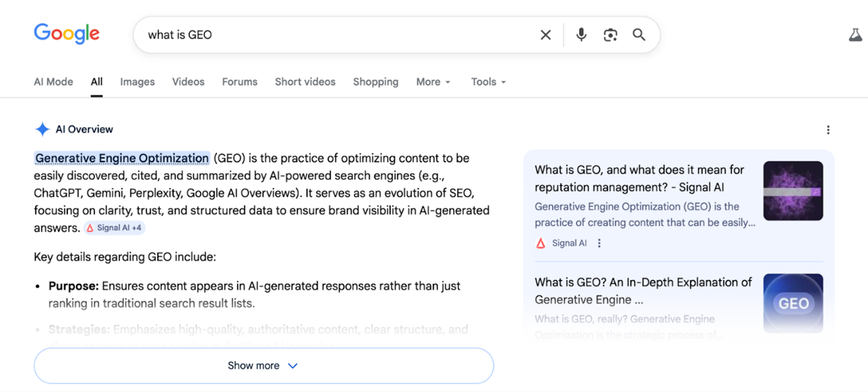The image size is (868, 392).
Task: Open the Tools dropdown
Action: pos(487,82)
